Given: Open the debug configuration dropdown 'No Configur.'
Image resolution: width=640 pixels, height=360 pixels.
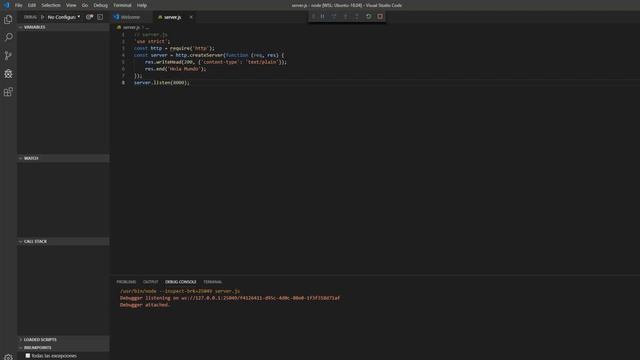Looking at the screenshot, I should [x=64, y=17].
